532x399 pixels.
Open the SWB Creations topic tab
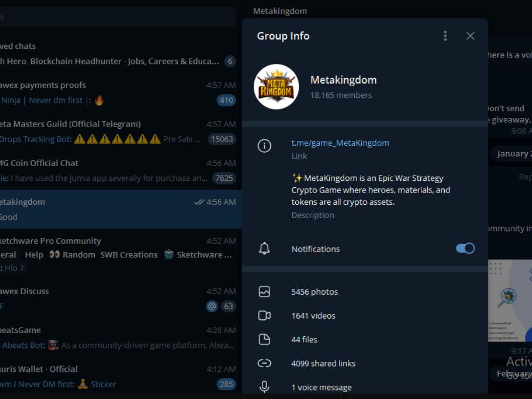click(x=129, y=254)
